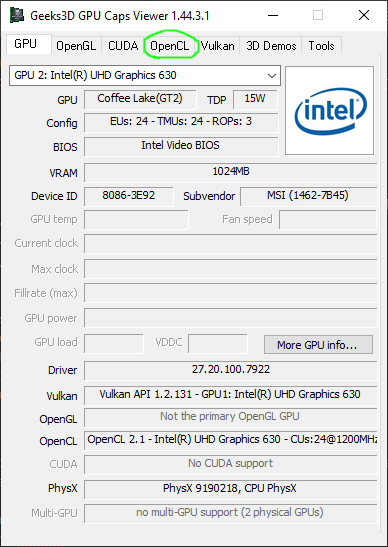Close the GPU Caps Viewer window
The height and width of the screenshot is (547, 388).
364,15
